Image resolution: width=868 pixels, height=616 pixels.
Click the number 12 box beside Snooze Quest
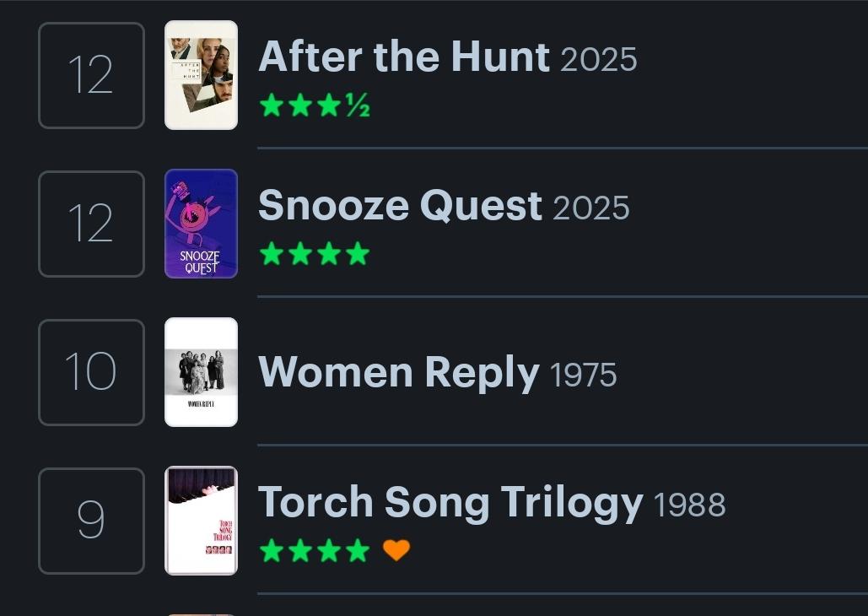pos(91,224)
